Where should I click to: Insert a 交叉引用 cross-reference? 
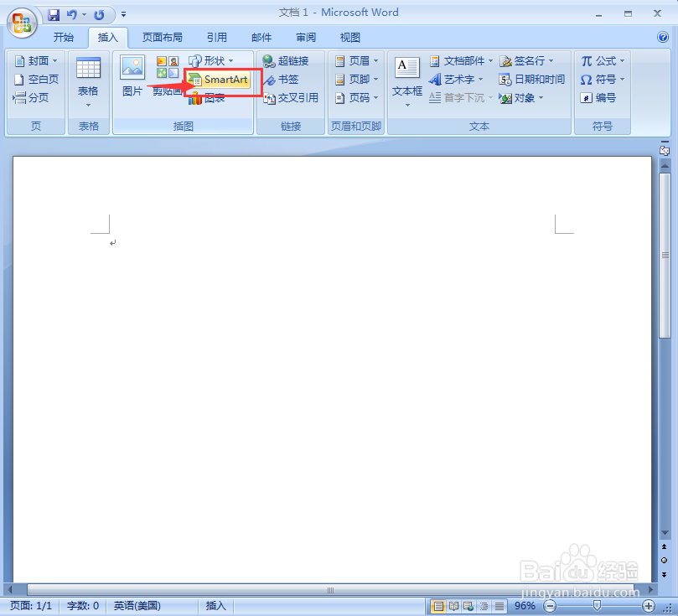click(291, 98)
